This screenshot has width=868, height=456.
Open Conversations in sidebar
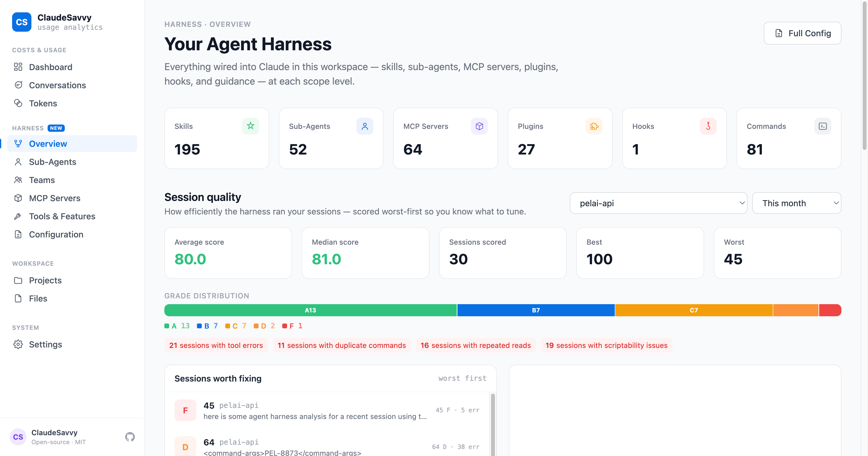72,85
